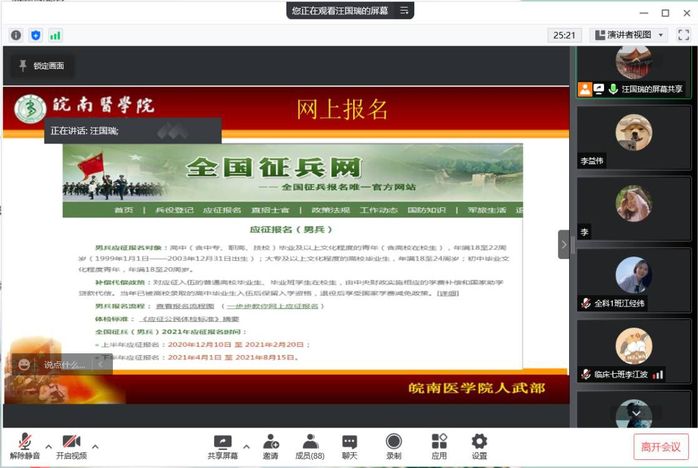The width and height of the screenshot is (698, 468).
Task: Collapse the participant video sidebar arrow
Action: coord(564,244)
